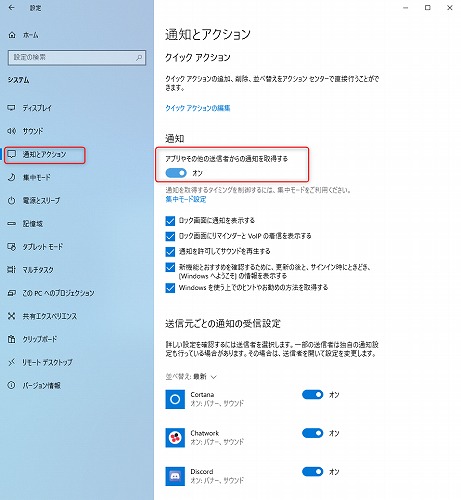461x500 pixels.
Task: Click the 共有エクスペリエンス icon
Action: (12, 316)
